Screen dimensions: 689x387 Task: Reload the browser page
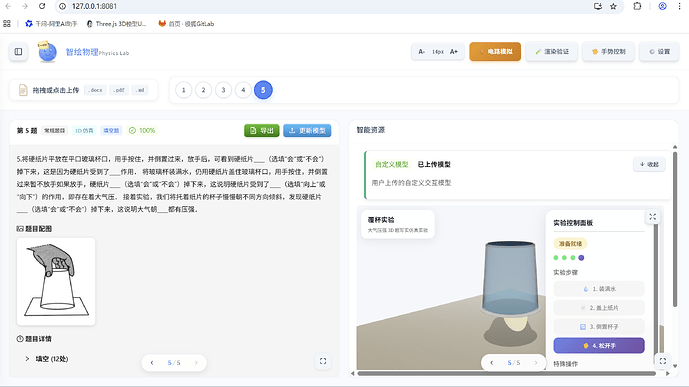pos(42,6)
